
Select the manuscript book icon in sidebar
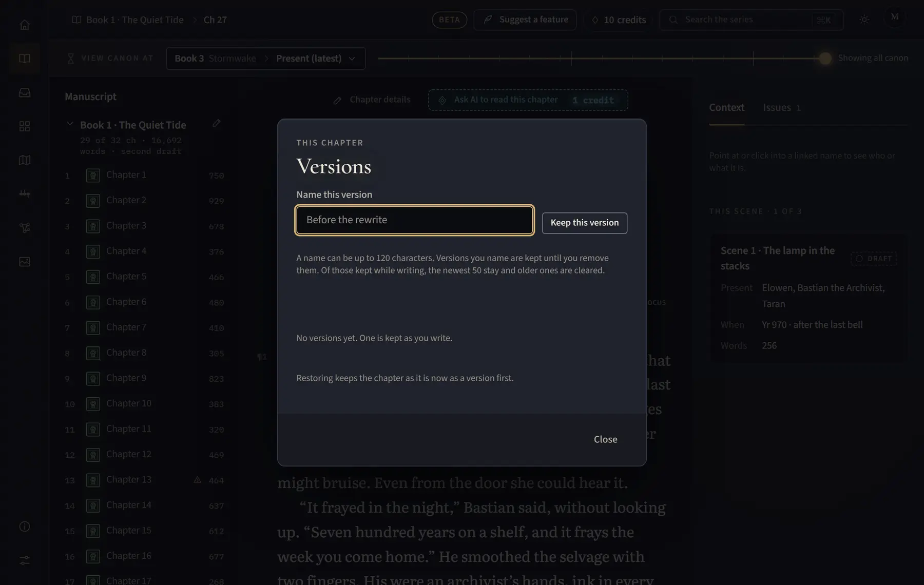25,59
